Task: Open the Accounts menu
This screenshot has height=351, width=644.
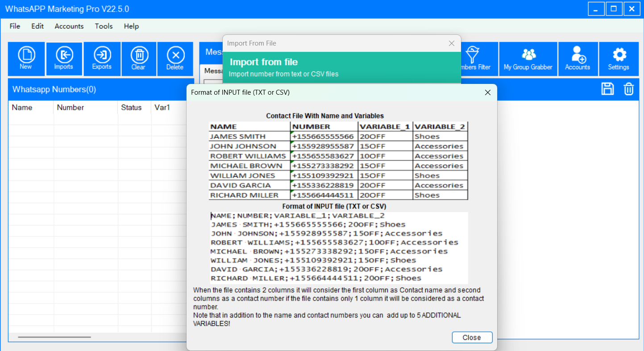Action: (69, 26)
